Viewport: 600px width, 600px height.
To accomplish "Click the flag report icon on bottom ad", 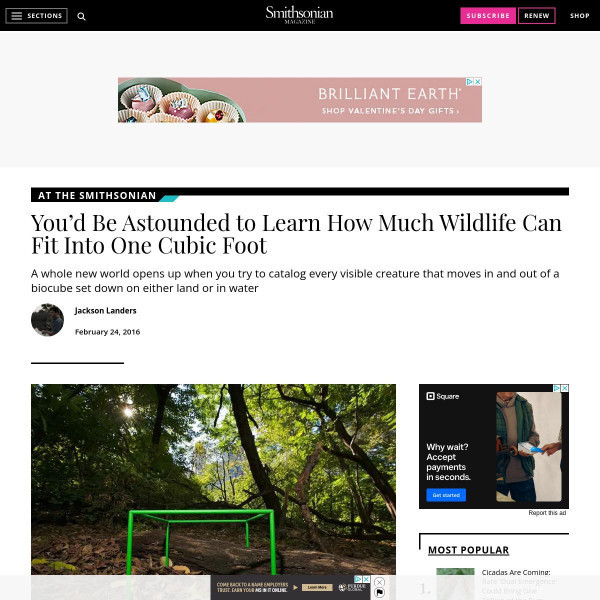I will click(379, 593).
